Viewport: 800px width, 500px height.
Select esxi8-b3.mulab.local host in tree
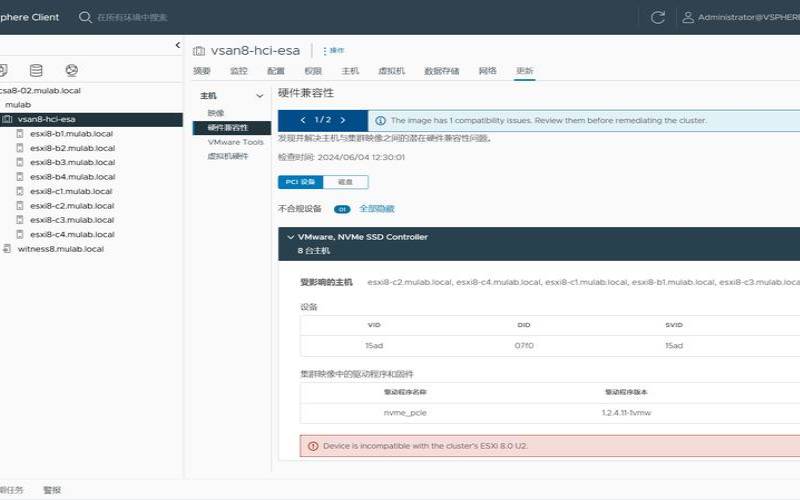(72, 162)
